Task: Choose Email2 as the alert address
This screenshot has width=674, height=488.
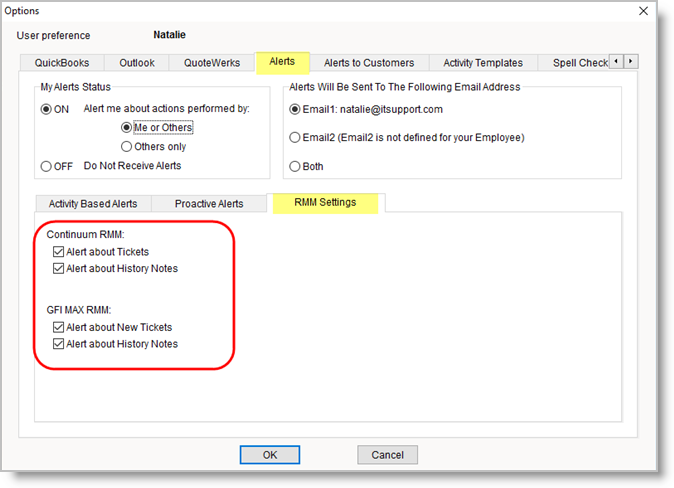Action: [x=294, y=137]
